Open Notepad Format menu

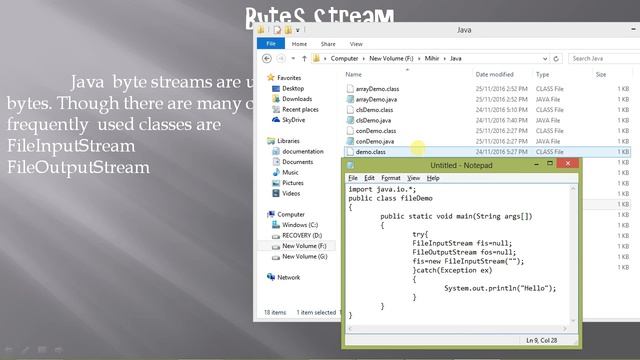click(391, 178)
